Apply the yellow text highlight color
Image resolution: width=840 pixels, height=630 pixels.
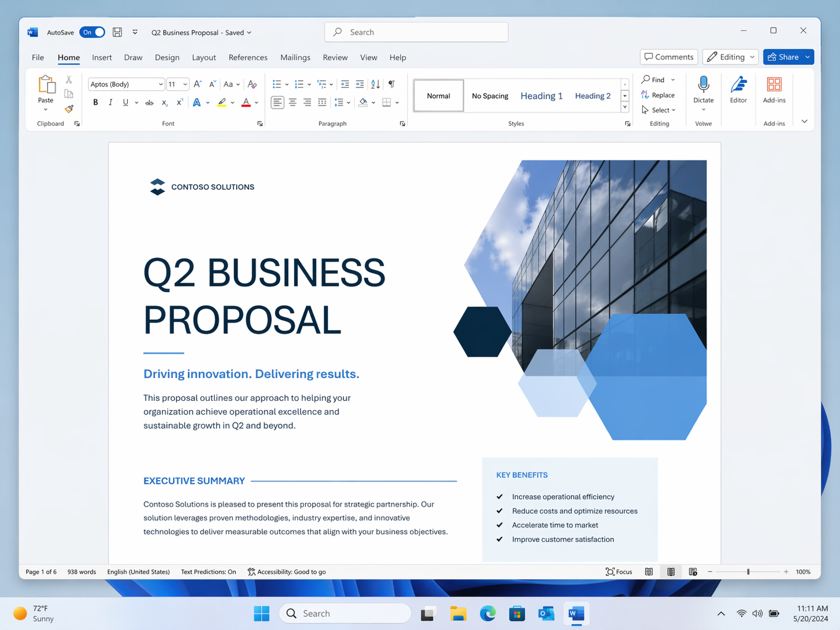(222, 103)
